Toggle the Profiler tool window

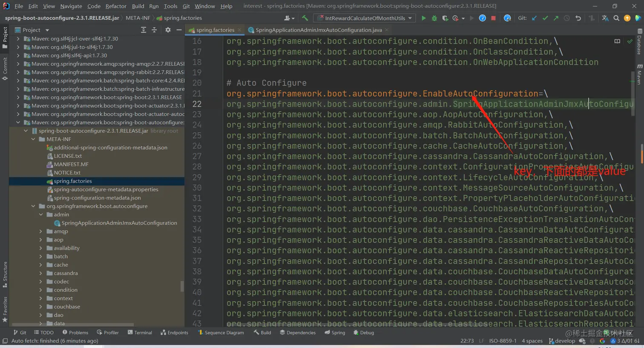click(107, 333)
